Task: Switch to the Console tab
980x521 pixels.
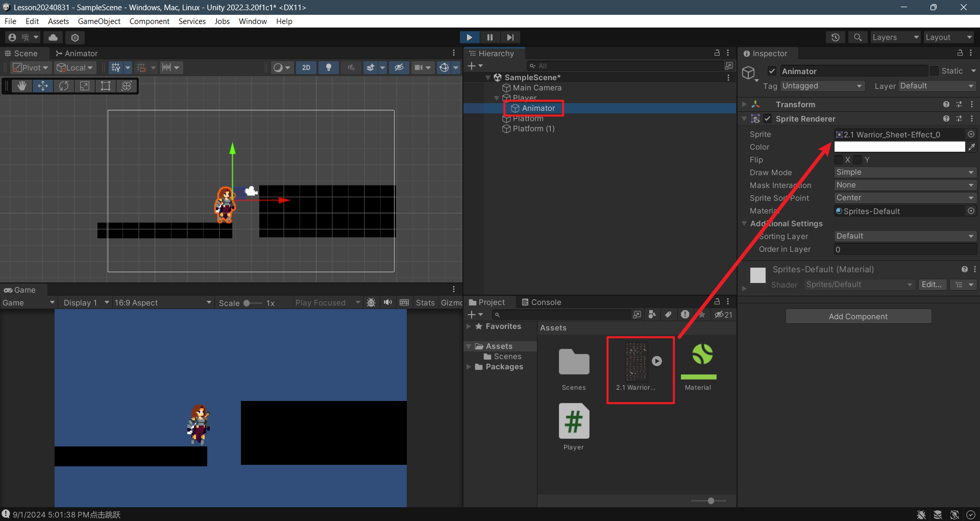Action: [x=541, y=302]
